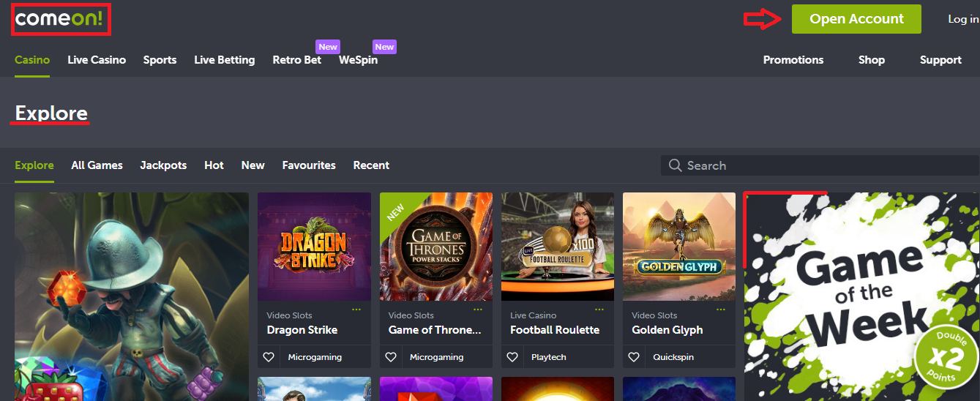Viewport: 980px width, 401px height.
Task: Click into the game Search field
Action: click(x=820, y=165)
